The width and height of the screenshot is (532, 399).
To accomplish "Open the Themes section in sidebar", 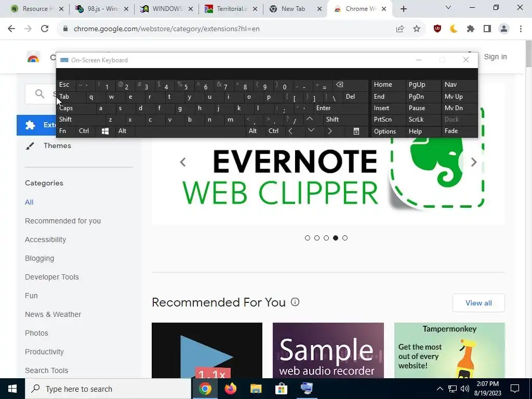I will (57, 145).
